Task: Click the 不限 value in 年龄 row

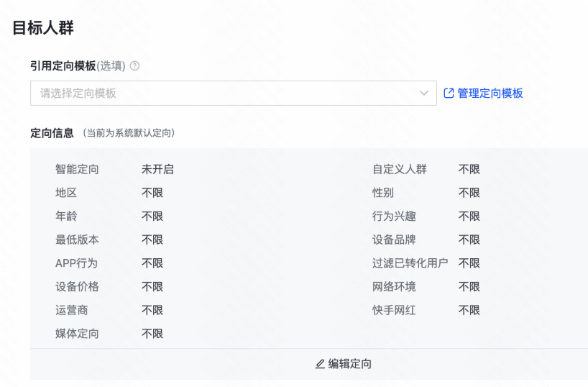Action: [x=152, y=217]
